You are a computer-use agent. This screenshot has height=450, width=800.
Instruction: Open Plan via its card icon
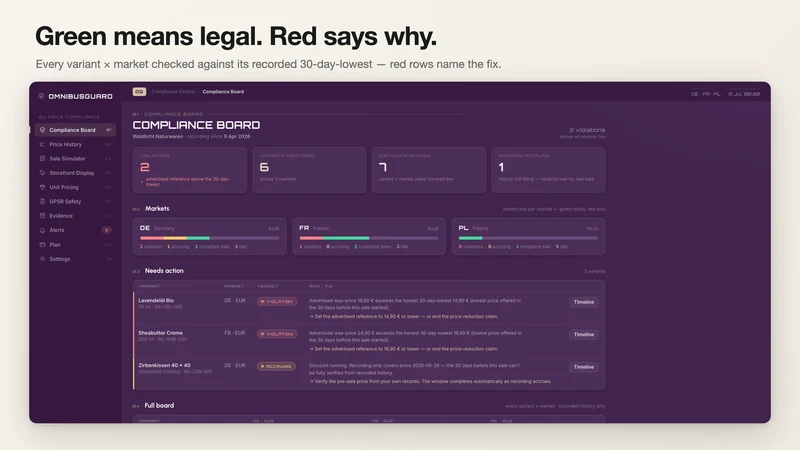(42, 245)
